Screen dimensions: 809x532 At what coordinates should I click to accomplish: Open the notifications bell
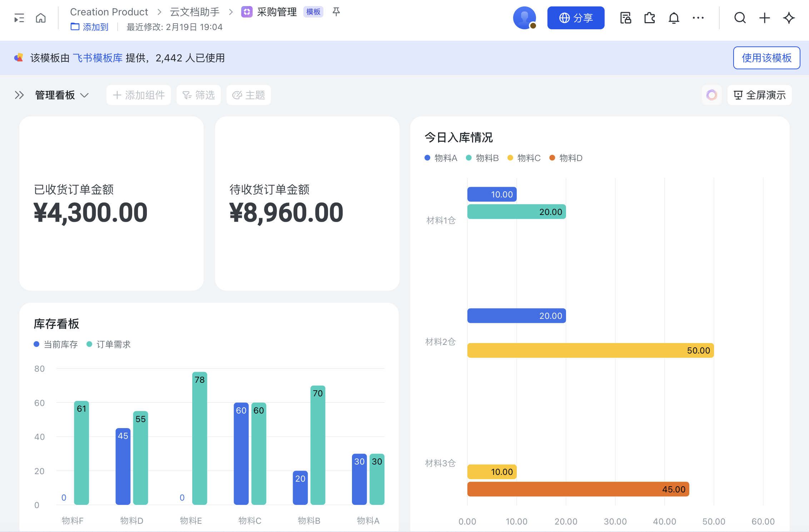674,18
